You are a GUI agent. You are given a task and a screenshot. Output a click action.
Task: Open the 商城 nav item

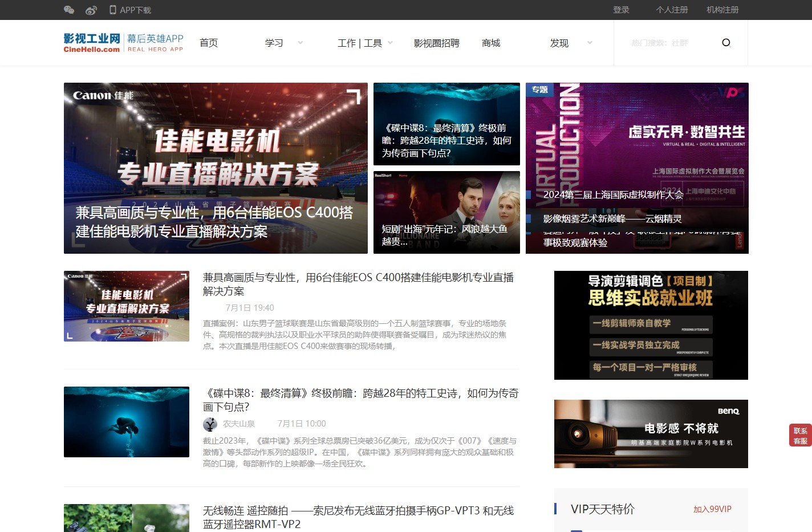pos(491,43)
